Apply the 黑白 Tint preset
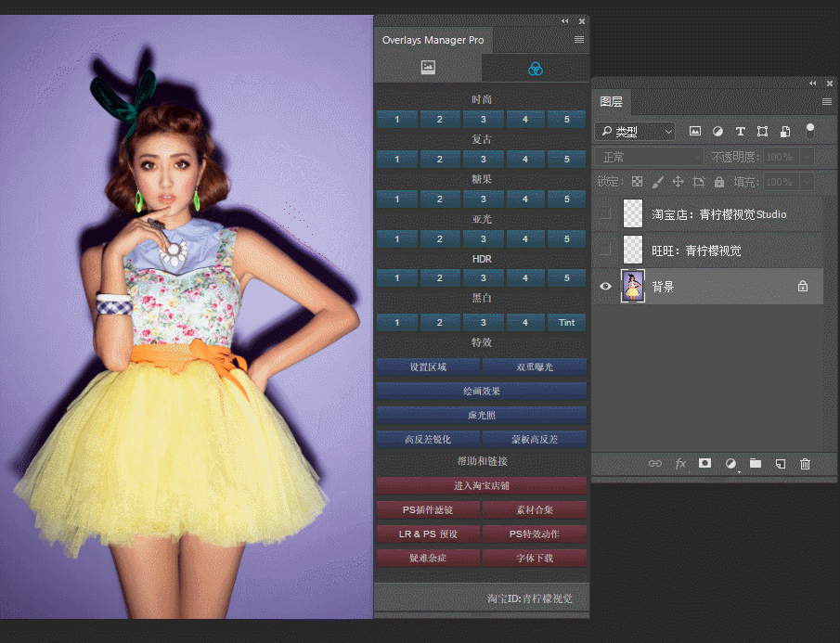Viewport: 840px width, 643px height. (x=566, y=323)
